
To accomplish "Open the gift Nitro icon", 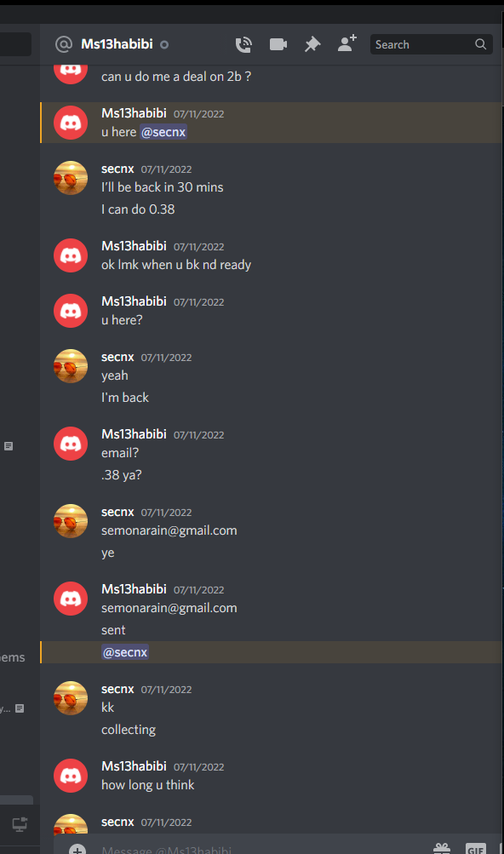I will [x=441, y=849].
